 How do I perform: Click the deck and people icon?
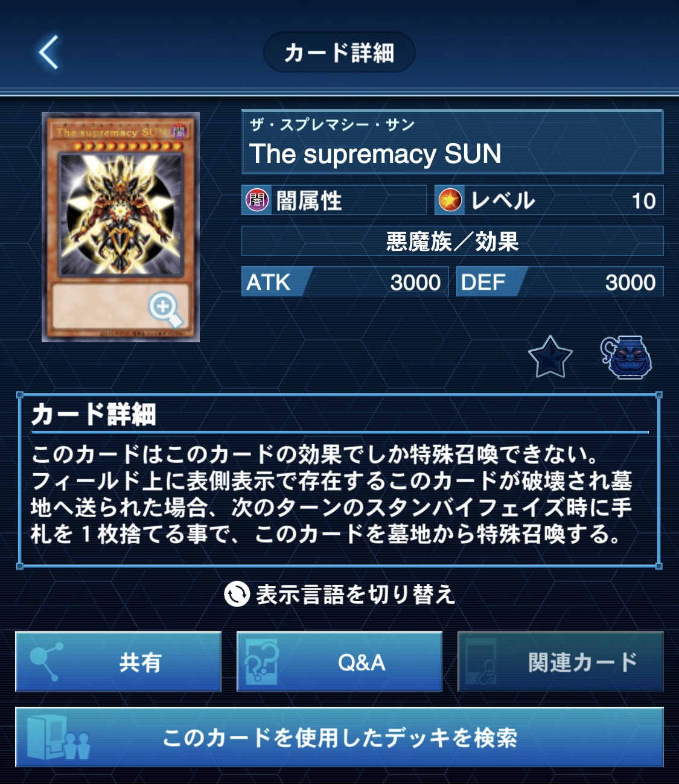[x=58, y=737]
